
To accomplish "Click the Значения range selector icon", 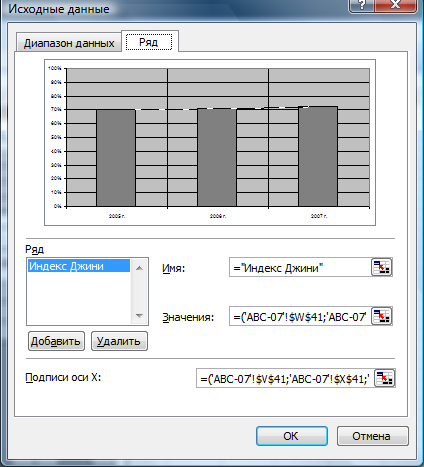I will [381, 316].
